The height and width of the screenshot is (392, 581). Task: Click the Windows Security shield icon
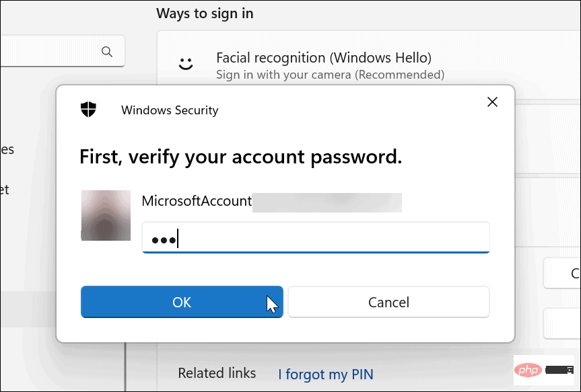pos(88,110)
